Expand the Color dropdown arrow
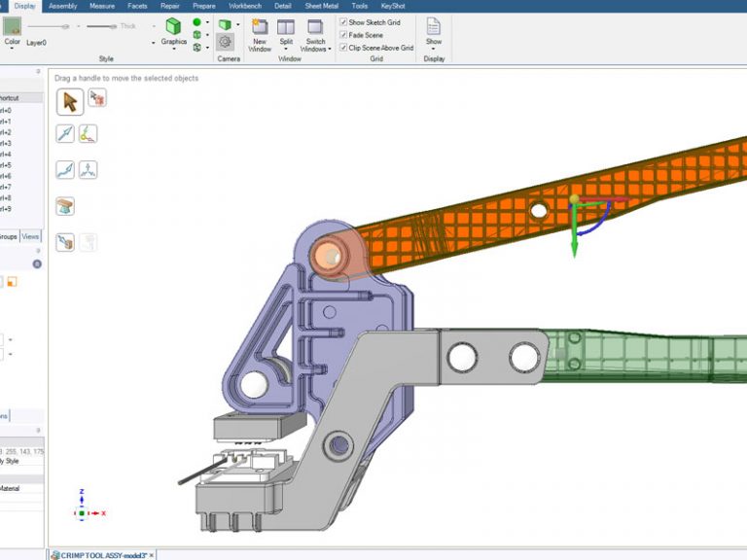The width and height of the screenshot is (747, 560). (12, 49)
